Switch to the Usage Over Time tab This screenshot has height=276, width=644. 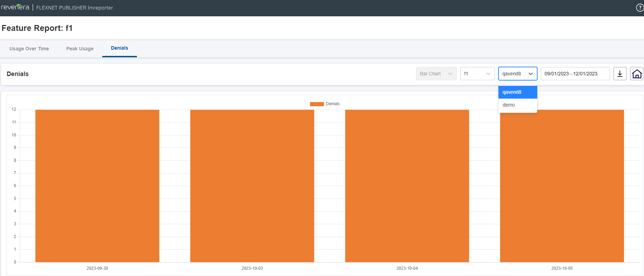coord(29,49)
